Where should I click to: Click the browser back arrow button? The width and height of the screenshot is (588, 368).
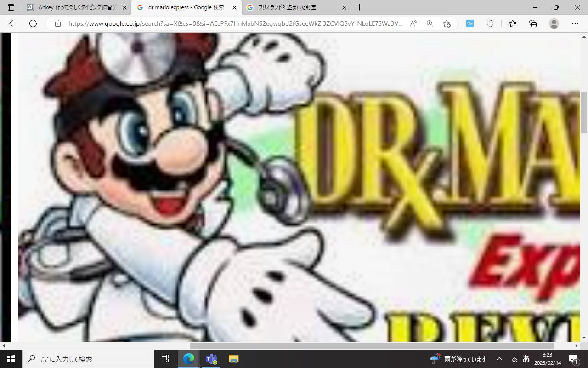click(x=13, y=23)
